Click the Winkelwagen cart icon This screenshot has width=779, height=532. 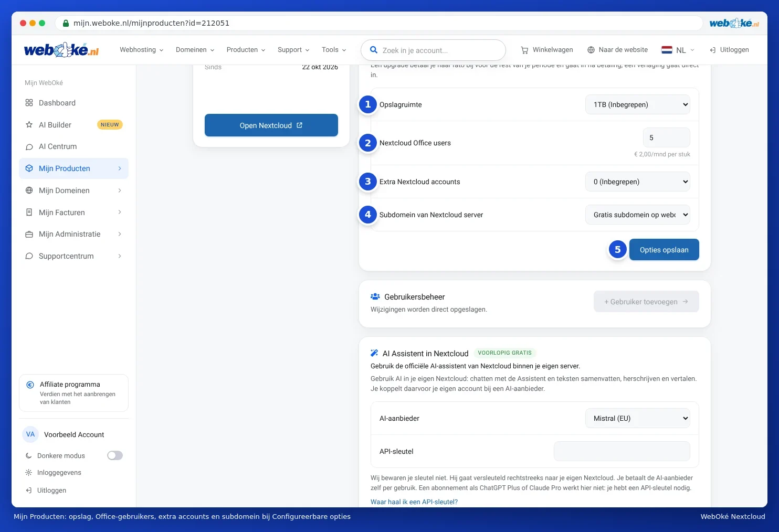(x=524, y=50)
